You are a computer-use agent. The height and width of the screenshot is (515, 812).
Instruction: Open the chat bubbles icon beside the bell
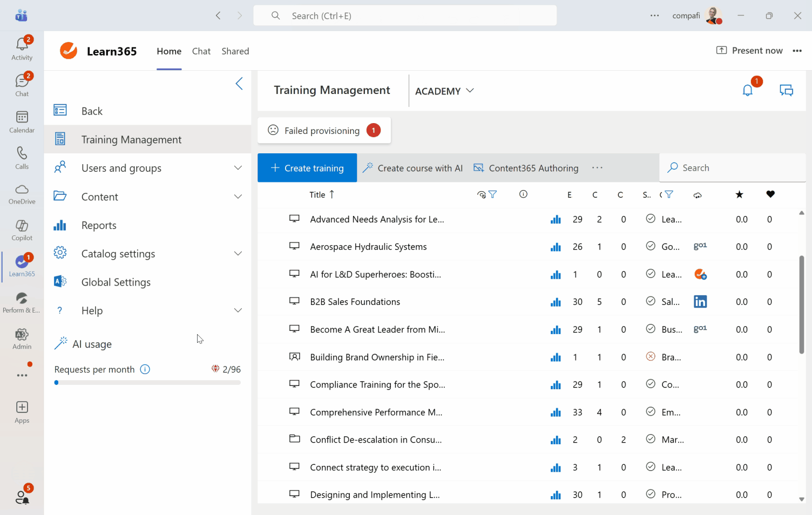coord(786,90)
